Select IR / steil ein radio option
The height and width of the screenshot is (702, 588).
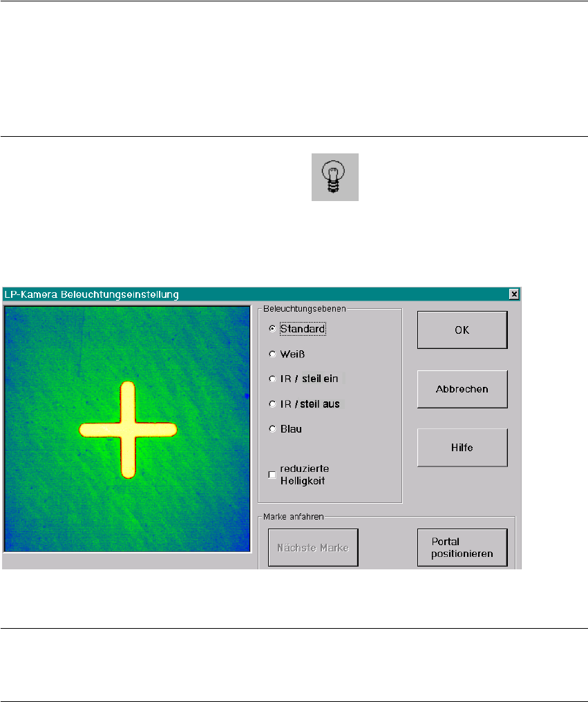point(272,379)
